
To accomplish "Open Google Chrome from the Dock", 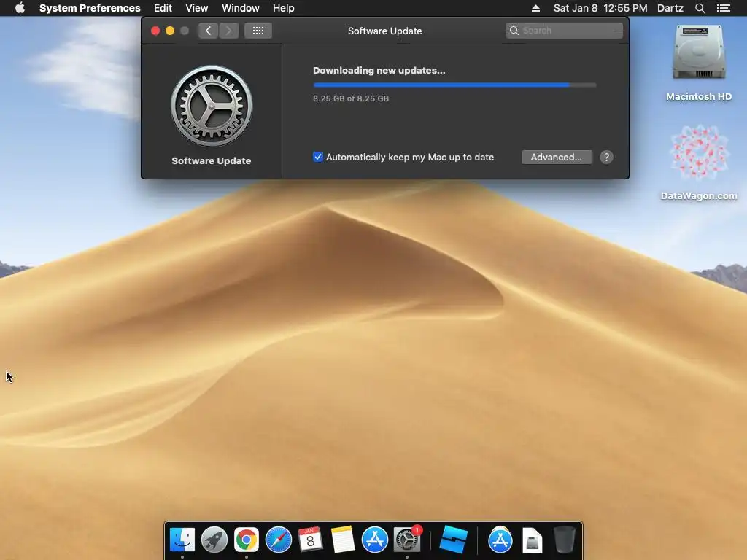I will (x=247, y=540).
